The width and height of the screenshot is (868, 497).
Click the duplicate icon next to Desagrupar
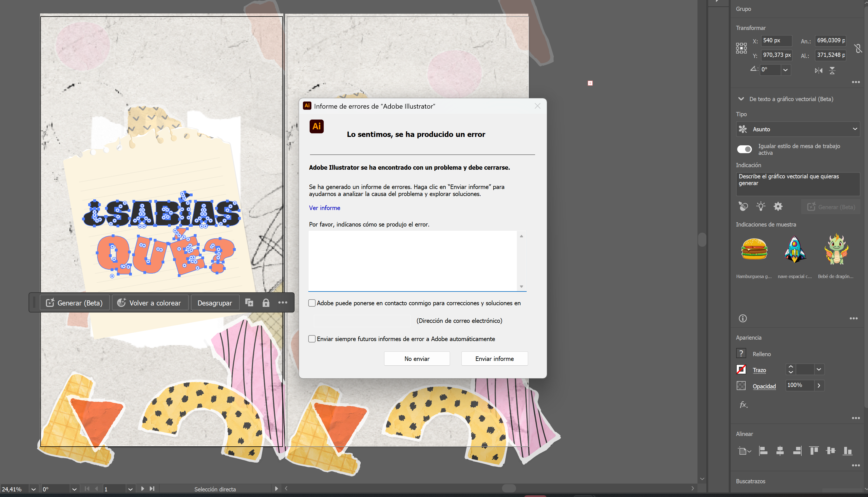tap(249, 302)
